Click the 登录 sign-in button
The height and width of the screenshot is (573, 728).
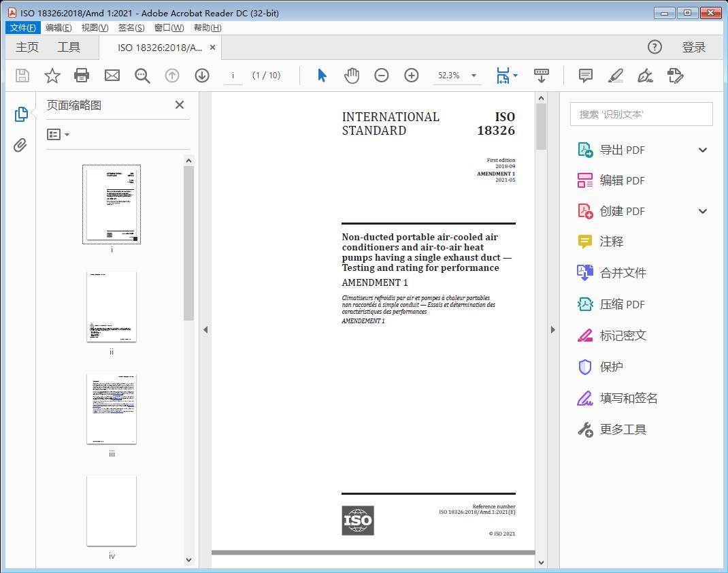pos(693,47)
